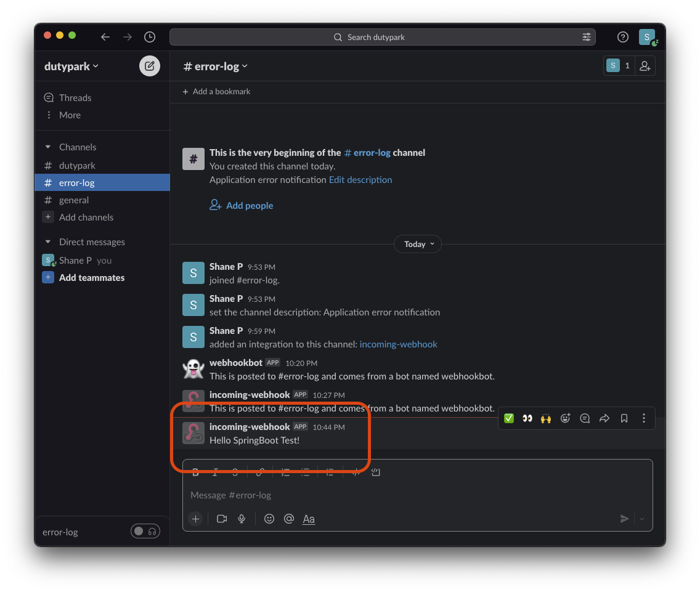Collapse the Direct messages section
Image resolution: width=700 pixels, height=592 pixels.
pyautogui.click(x=48, y=242)
